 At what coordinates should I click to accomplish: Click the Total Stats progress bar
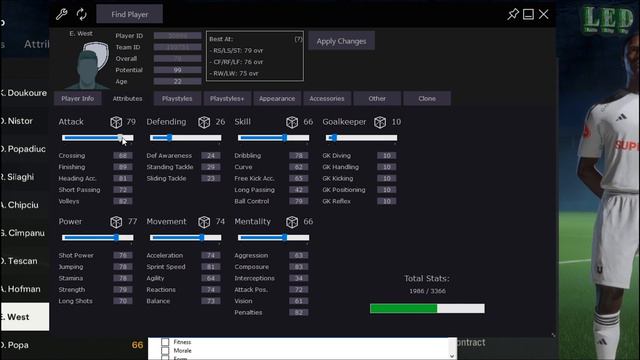(427, 309)
